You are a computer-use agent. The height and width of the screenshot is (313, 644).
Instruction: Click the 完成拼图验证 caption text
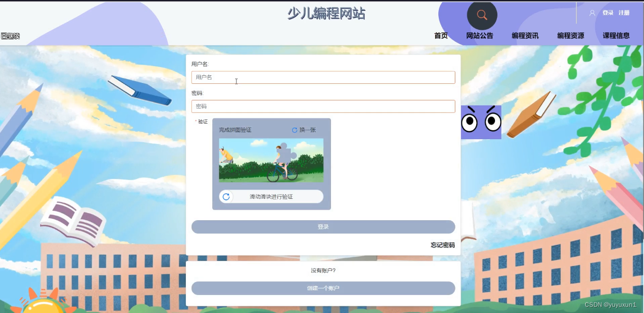235,130
